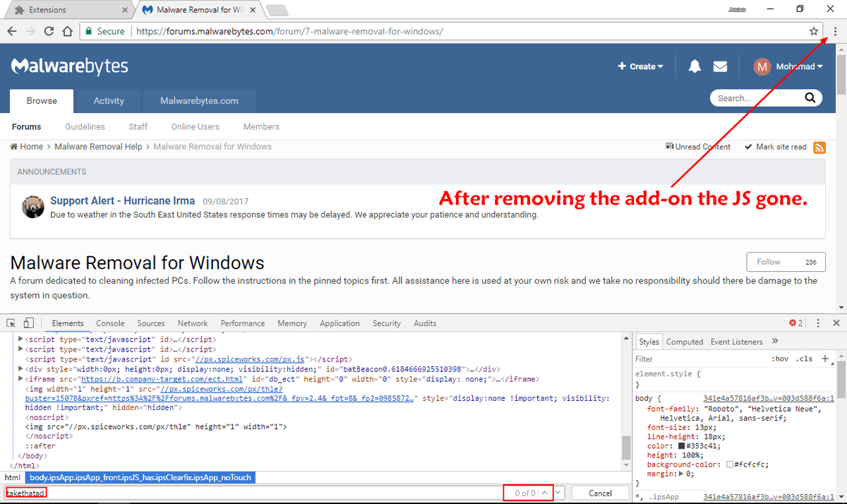
Task: Open the Activity tab on the forum
Action: [109, 101]
